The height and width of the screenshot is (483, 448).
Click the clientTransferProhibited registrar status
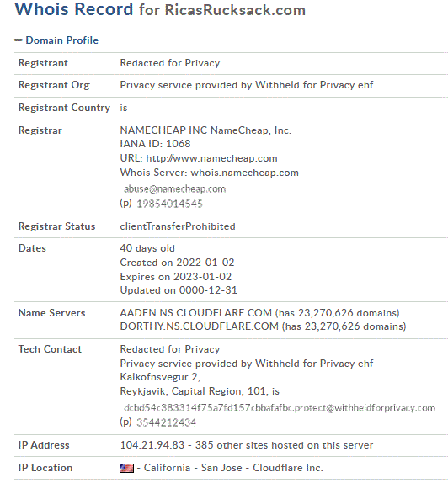[178, 226]
